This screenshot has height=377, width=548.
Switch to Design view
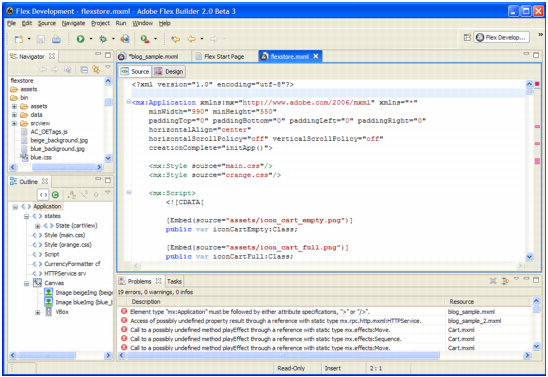[x=169, y=71]
